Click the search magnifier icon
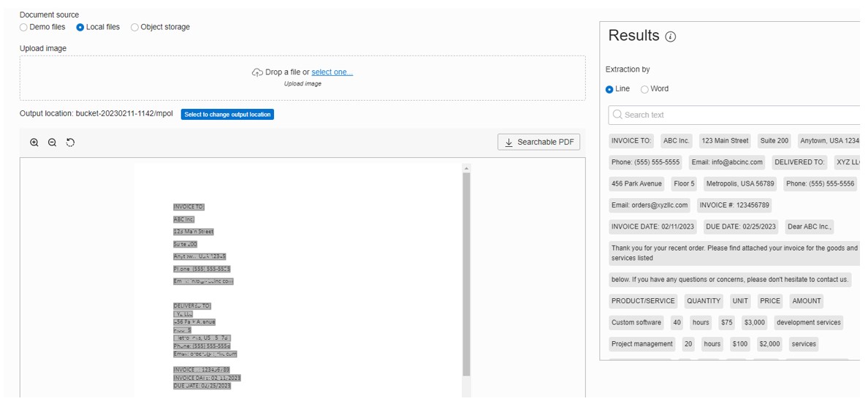 [x=617, y=115]
